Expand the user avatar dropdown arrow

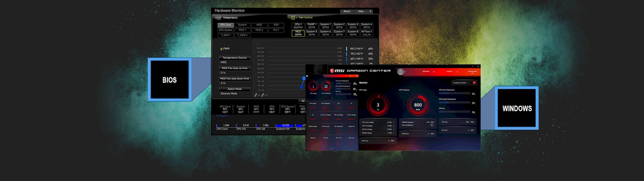point(405,72)
